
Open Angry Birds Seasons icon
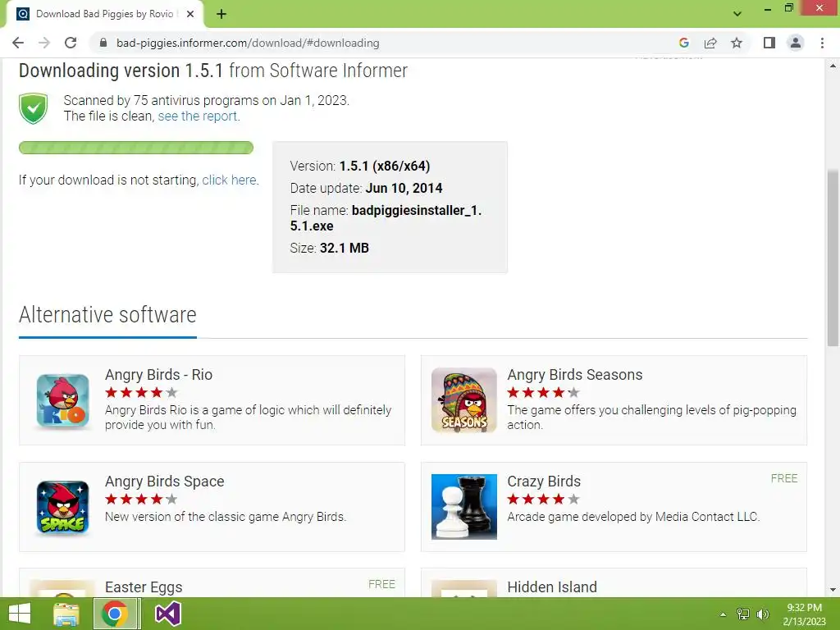[464, 400]
